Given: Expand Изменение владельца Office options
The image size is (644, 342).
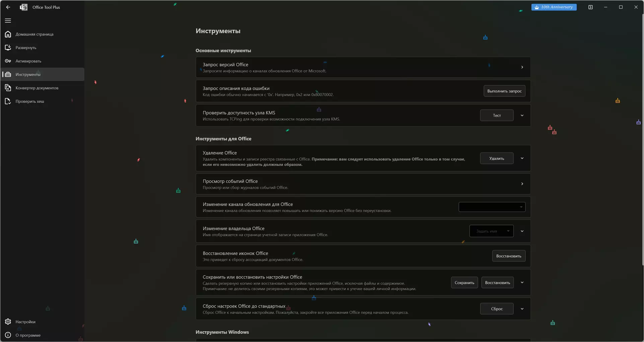Looking at the screenshot, I should point(522,231).
